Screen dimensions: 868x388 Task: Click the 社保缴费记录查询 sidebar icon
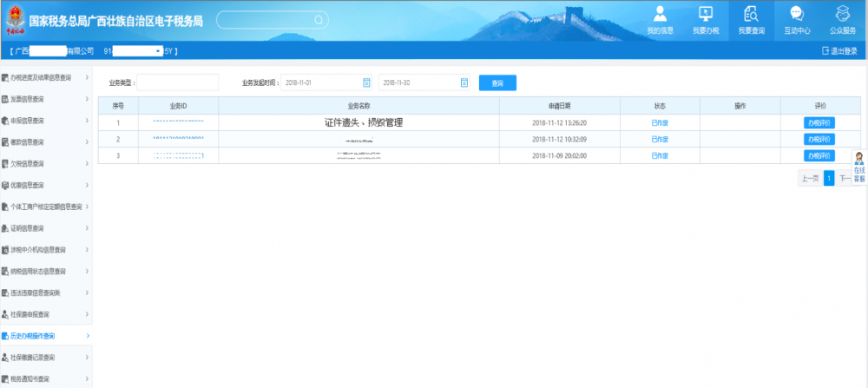pyautogui.click(x=5, y=358)
